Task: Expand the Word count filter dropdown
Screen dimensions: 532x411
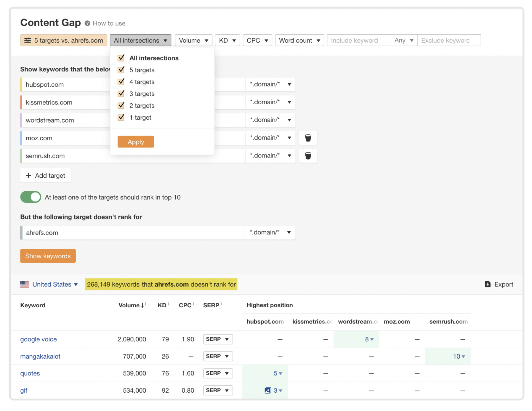Action: [299, 41]
